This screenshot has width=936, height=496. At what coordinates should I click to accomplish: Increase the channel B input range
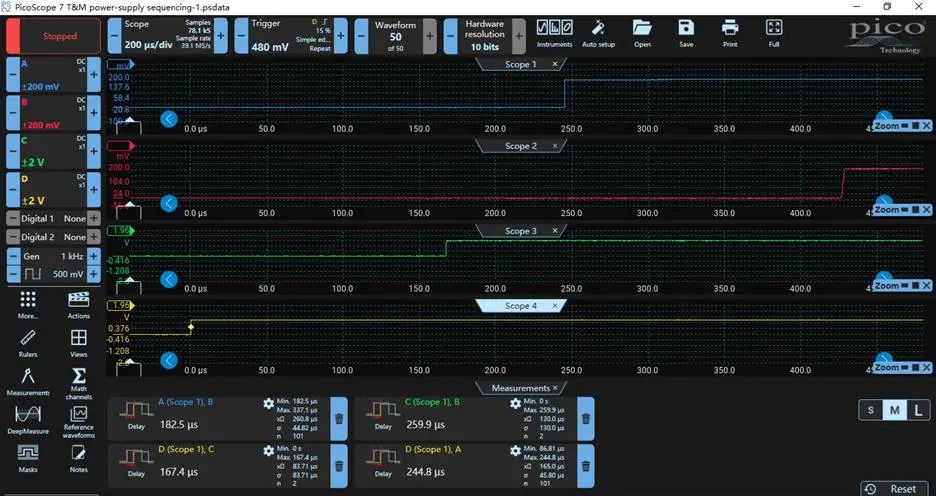(x=94, y=113)
